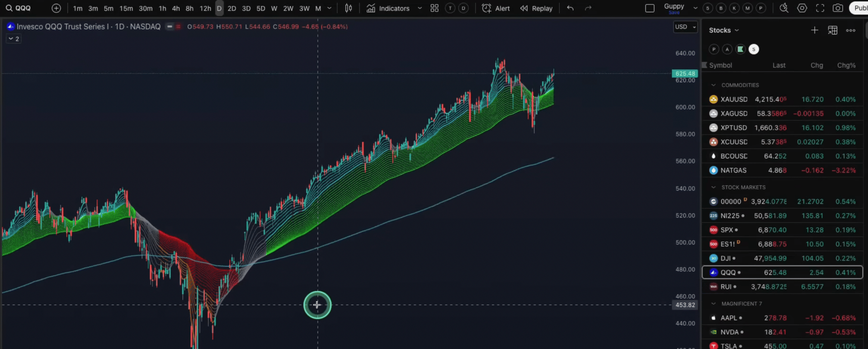Select AAPL in the watchlist
This screenshot has width=868, height=349.
click(x=783, y=318)
